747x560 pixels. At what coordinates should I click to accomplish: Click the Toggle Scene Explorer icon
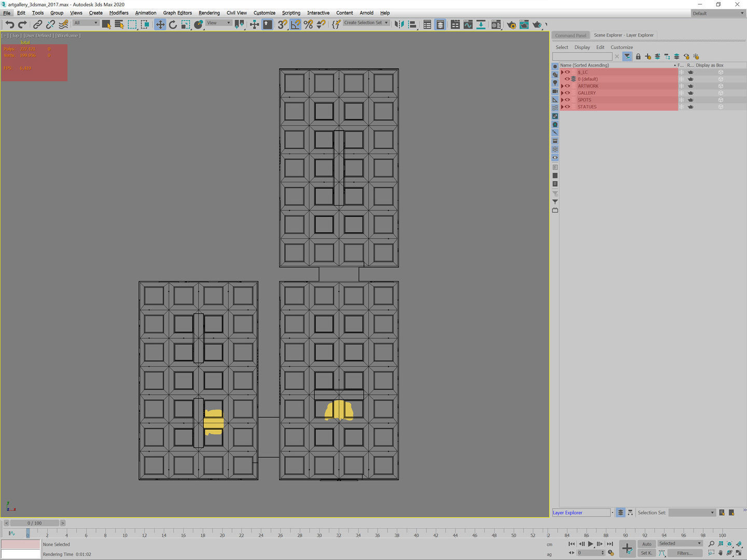click(427, 24)
